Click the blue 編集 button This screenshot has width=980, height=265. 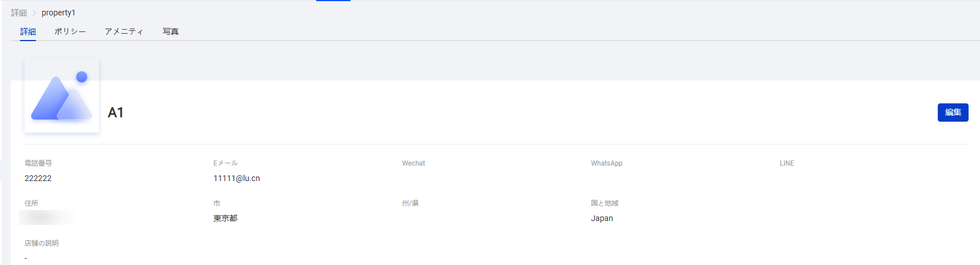tap(953, 113)
